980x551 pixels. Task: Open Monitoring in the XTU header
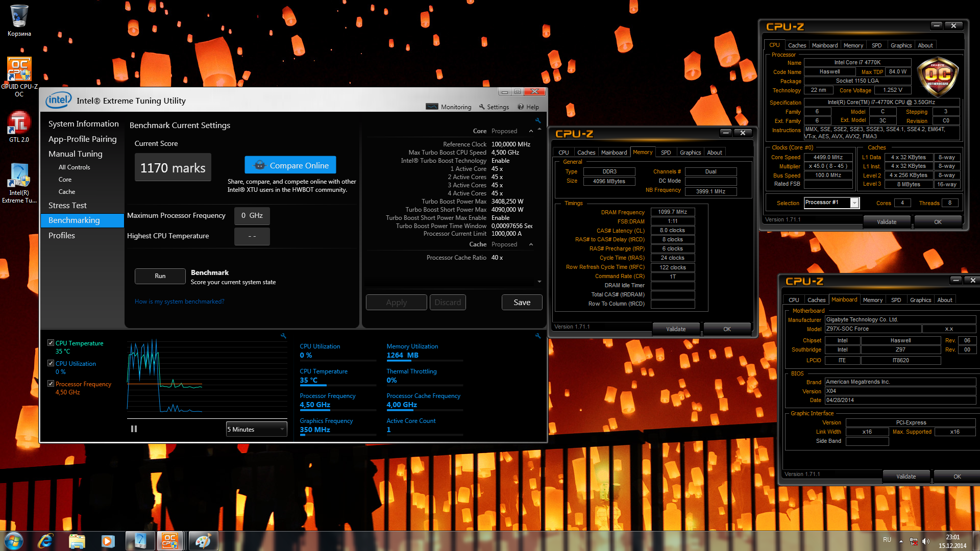coord(449,107)
